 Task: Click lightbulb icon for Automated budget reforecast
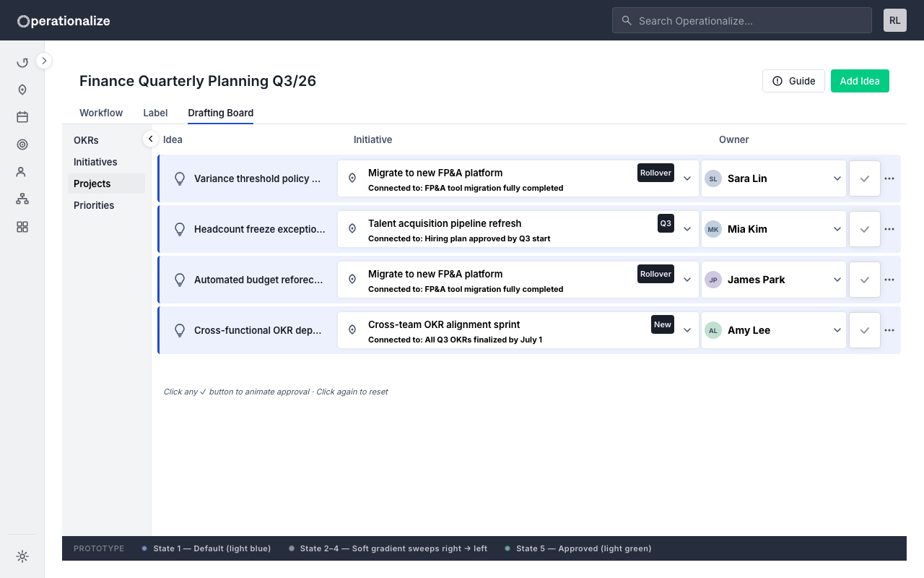pos(180,280)
